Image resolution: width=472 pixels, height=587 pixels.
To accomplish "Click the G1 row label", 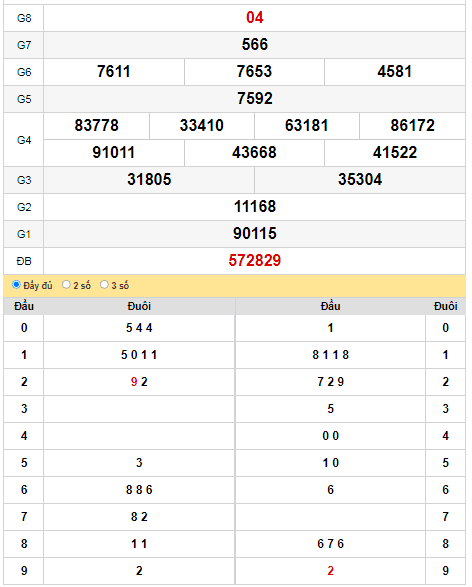I will pos(24,234).
